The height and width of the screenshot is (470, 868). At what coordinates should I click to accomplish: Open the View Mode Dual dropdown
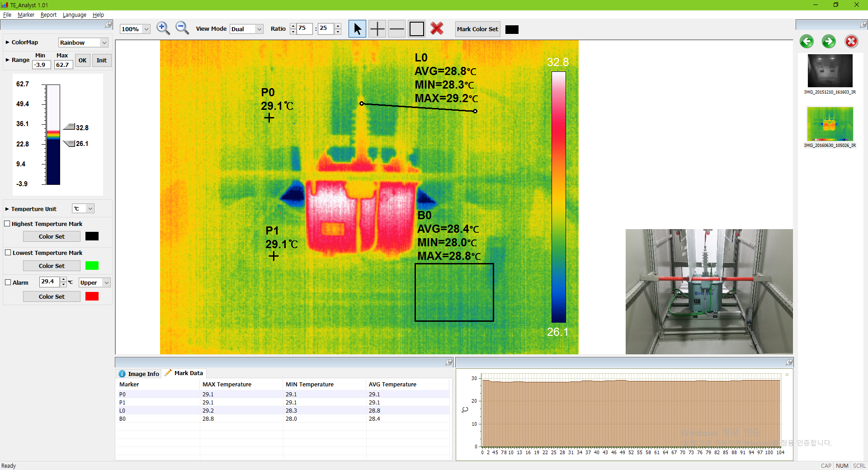click(x=246, y=29)
